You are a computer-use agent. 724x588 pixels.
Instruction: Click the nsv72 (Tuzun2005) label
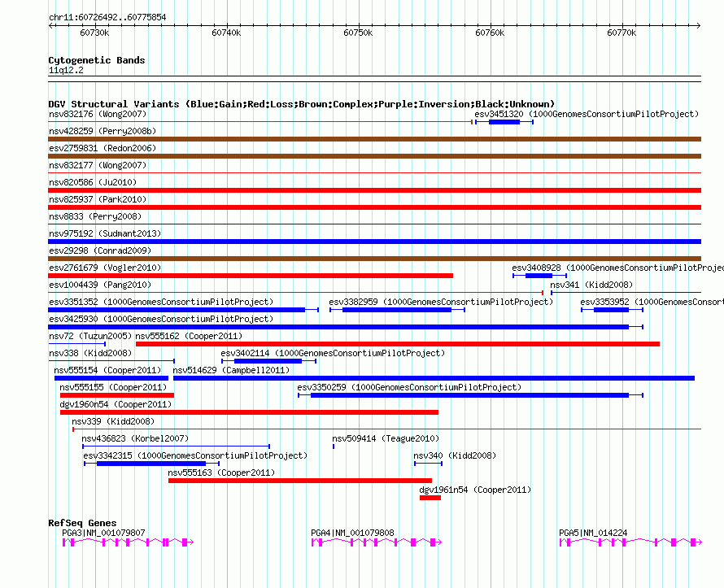(x=90, y=336)
